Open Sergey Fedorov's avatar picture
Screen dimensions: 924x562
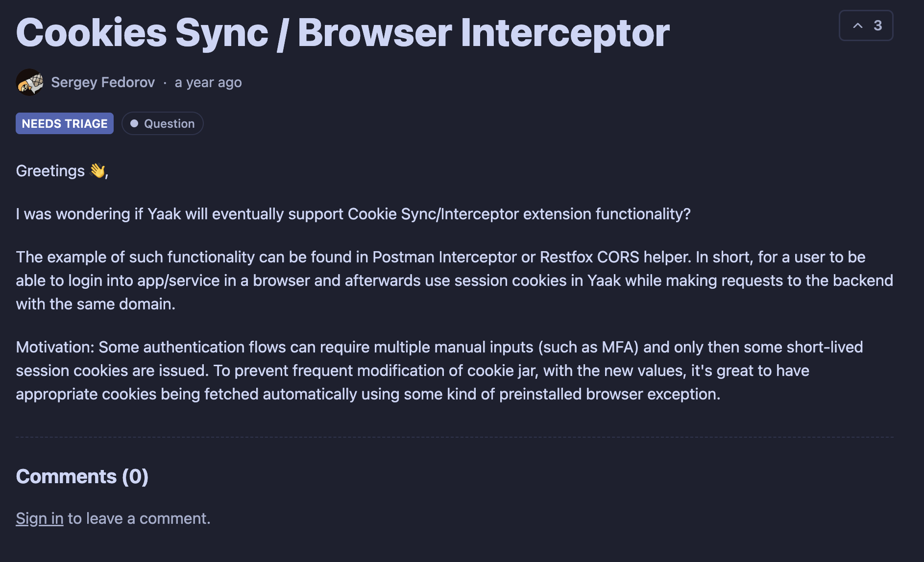pyautogui.click(x=29, y=82)
